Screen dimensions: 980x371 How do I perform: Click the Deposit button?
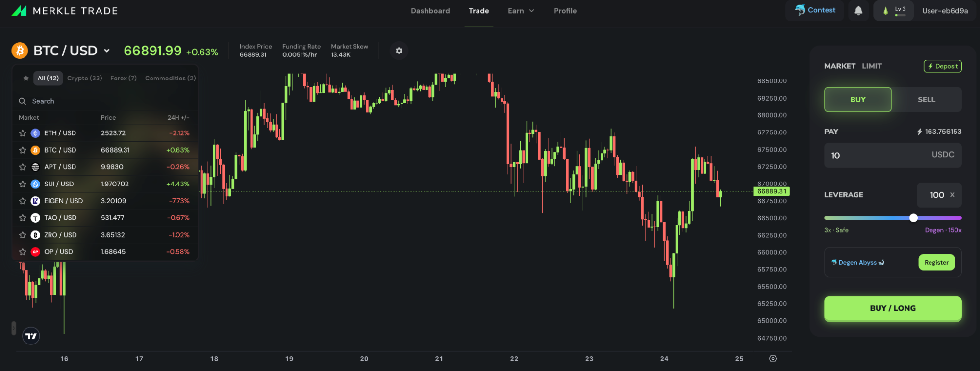click(x=943, y=66)
